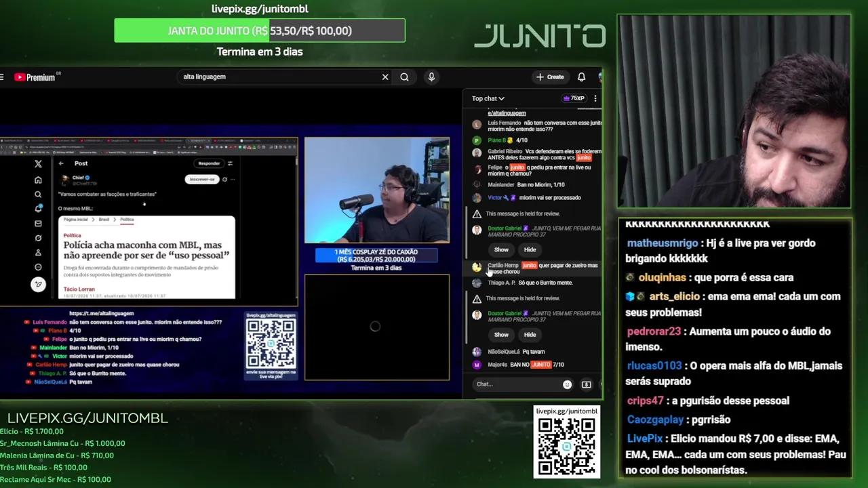Click Major4s 'BAN NO JUNITO 7/10' message
The height and width of the screenshot is (488, 868).
(519, 365)
